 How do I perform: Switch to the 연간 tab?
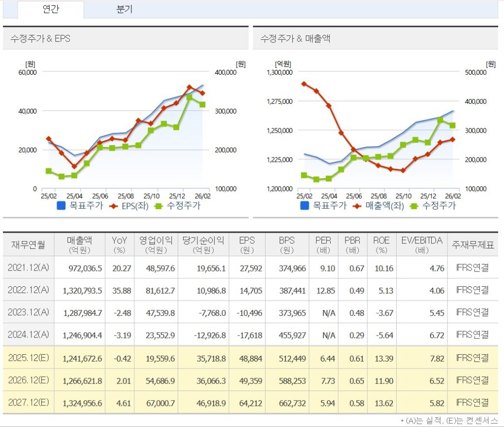51,9
